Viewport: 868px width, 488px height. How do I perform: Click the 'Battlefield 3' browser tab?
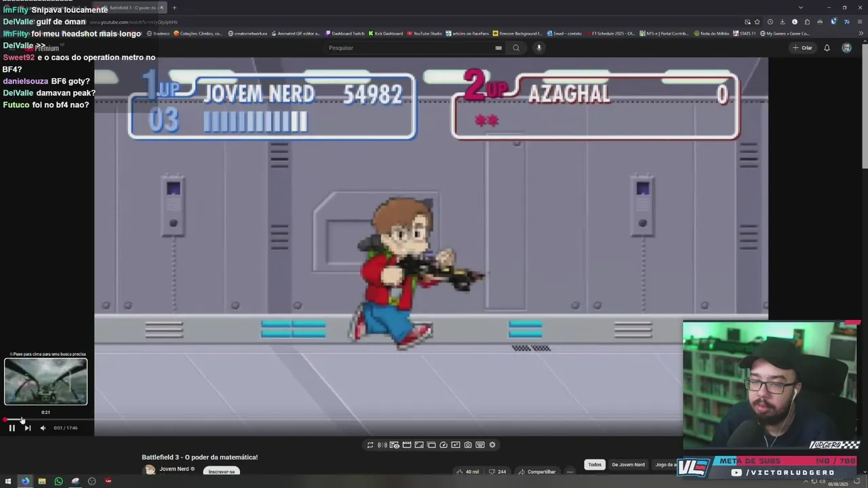[x=129, y=7]
